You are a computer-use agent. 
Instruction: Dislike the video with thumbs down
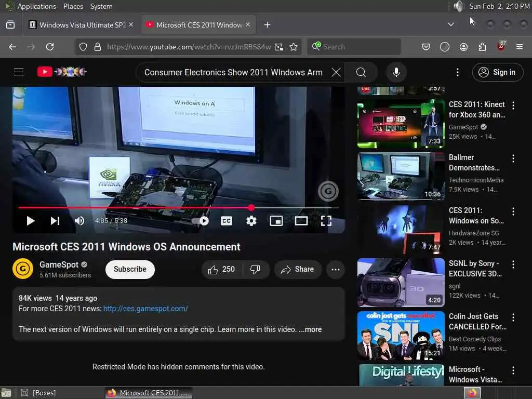pos(256,270)
